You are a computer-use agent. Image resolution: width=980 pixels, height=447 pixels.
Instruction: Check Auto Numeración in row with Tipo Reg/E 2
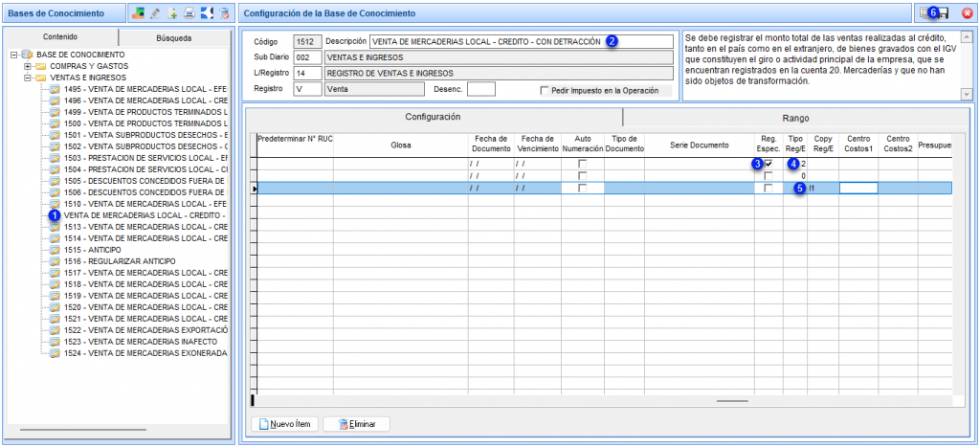point(583,164)
